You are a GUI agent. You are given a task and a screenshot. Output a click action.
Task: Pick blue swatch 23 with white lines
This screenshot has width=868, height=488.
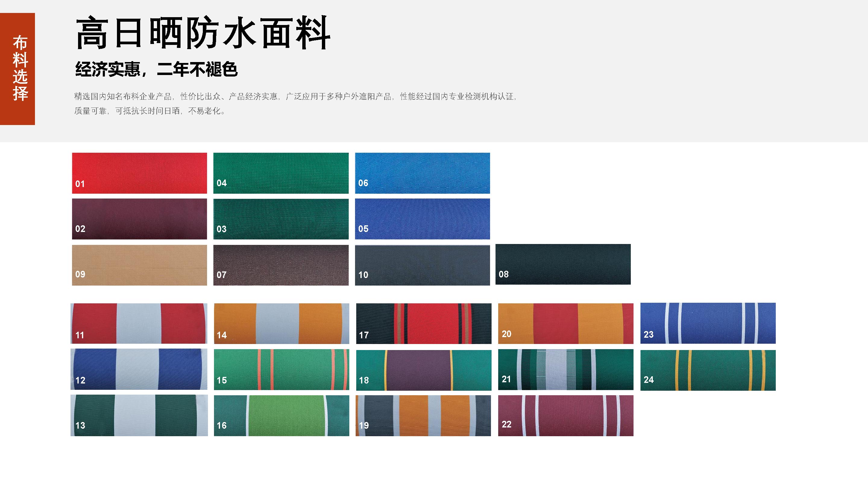coord(708,323)
